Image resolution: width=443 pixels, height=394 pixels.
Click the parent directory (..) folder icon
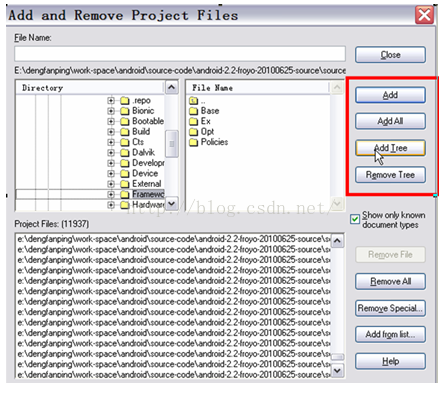193,100
